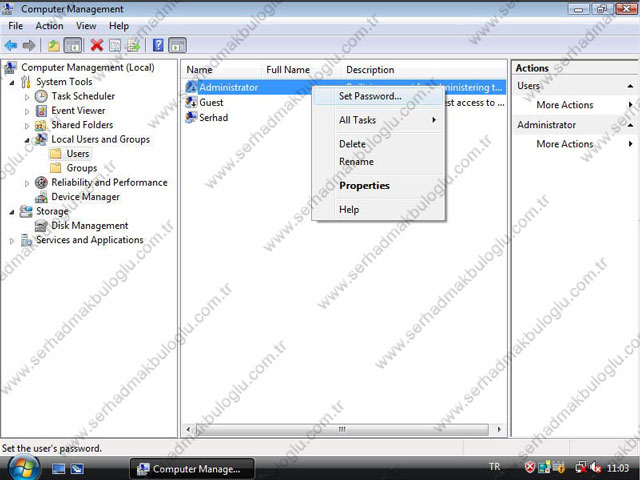Toggle Show/Hide Console Tree toolbar button
The image size is (640, 480).
tap(73, 45)
